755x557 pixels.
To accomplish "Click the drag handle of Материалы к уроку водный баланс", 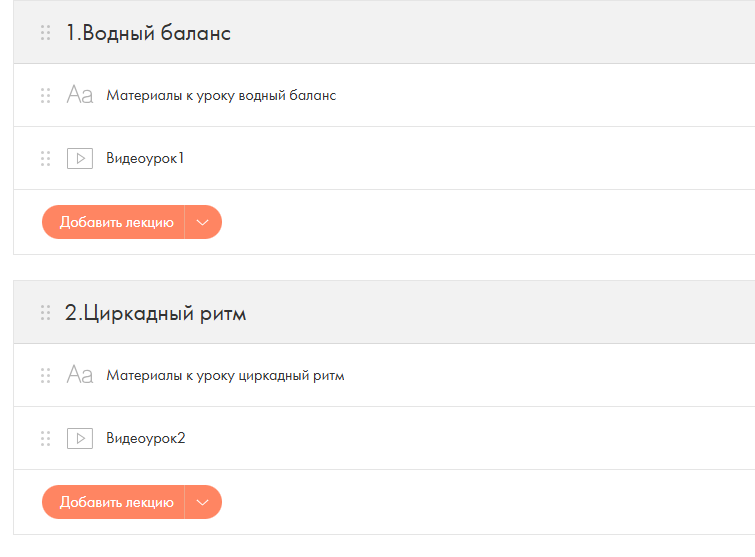I will pyautogui.click(x=45, y=95).
